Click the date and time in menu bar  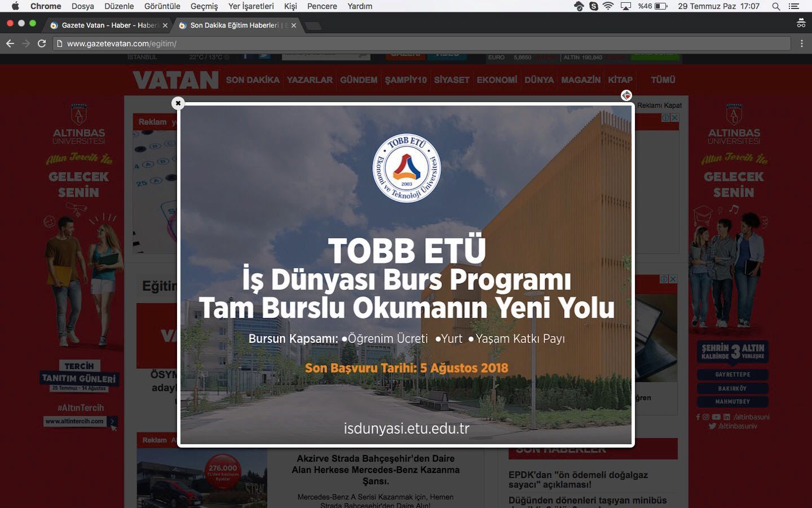[718, 6]
